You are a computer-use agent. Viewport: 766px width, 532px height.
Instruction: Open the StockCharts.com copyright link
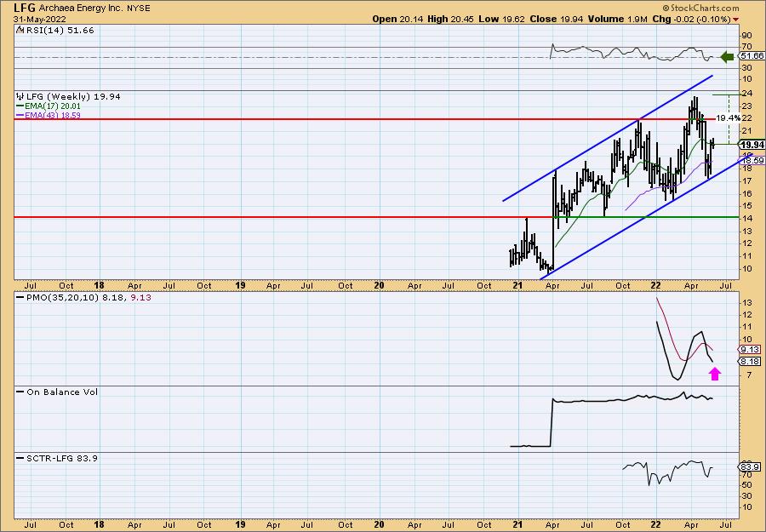[700, 9]
